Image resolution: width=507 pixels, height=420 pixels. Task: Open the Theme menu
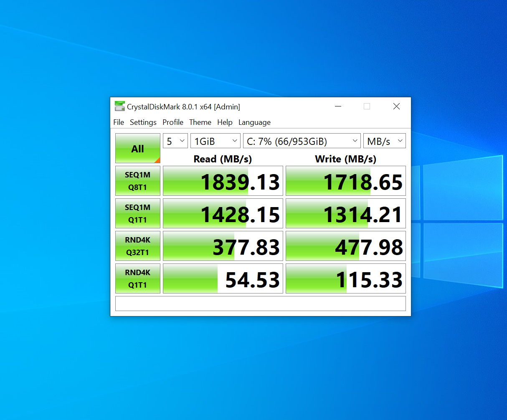200,122
